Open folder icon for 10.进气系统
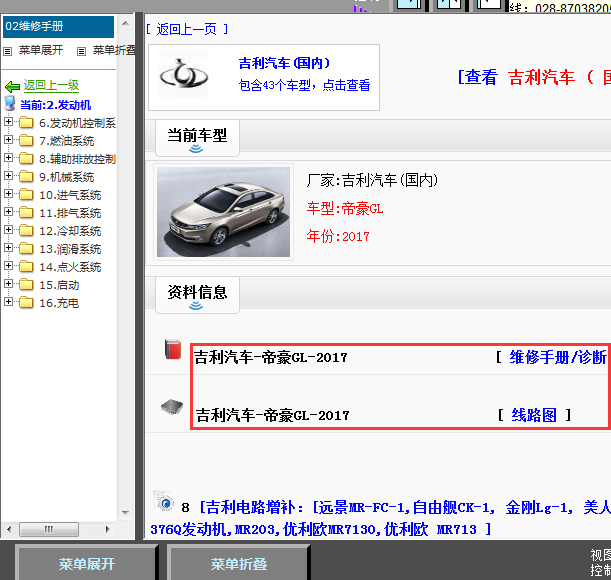Screen dimensions: 611x580 tap(26, 195)
